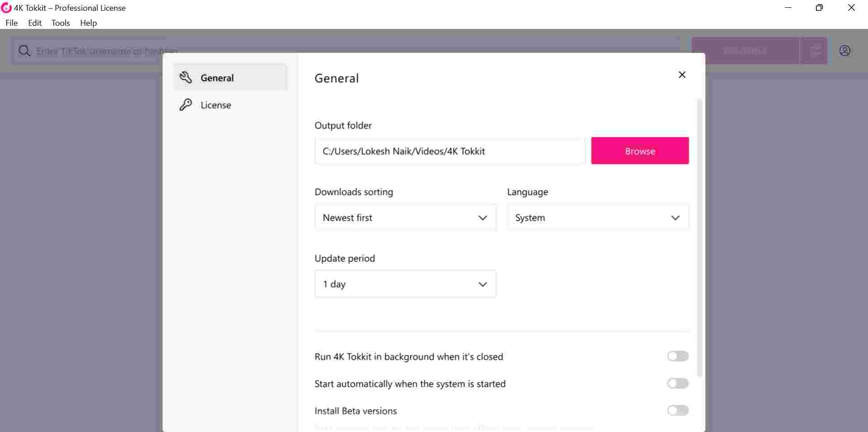Click the Language chevron arrow

(675, 218)
